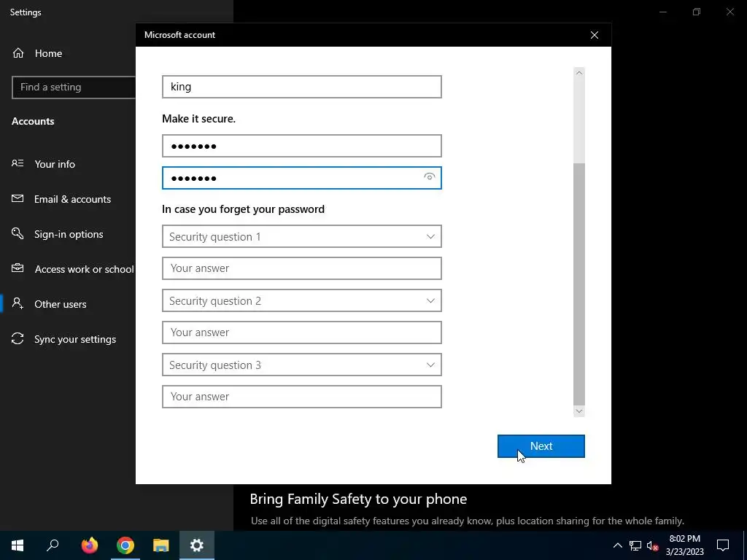Click answer field under Security question 3
Image resolution: width=747 pixels, height=560 pixels.
(301, 397)
